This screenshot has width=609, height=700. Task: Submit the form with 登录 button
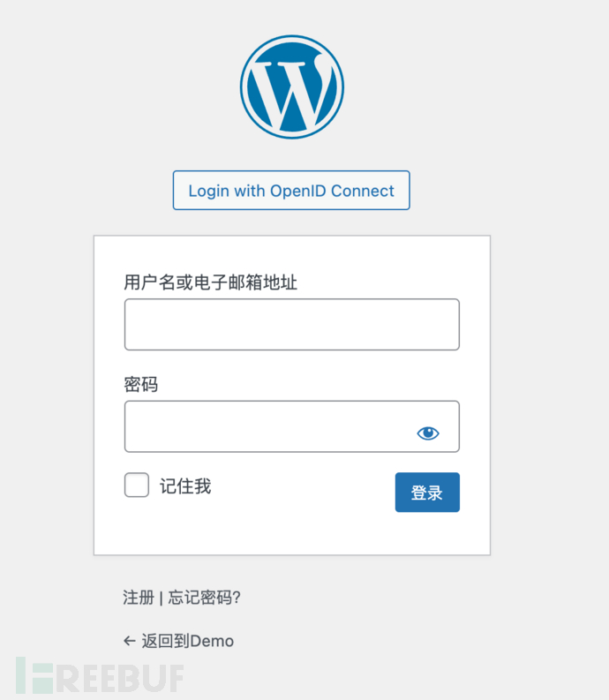point(427,493)
